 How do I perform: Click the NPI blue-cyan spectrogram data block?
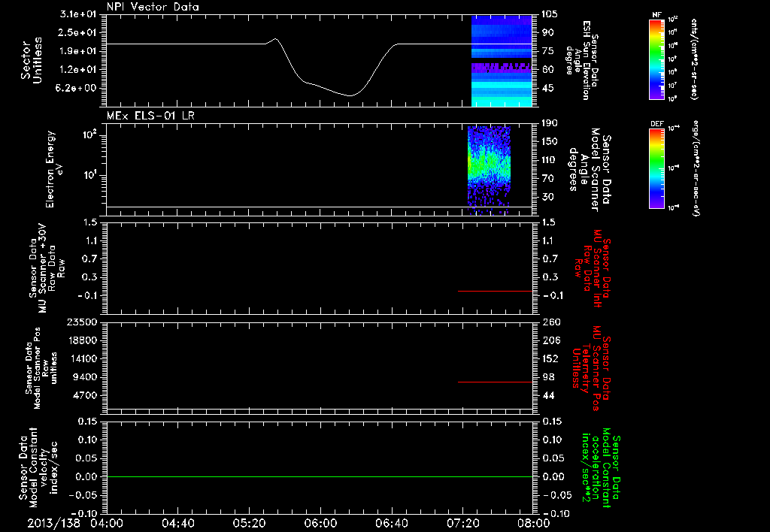[x=502, y=60]
